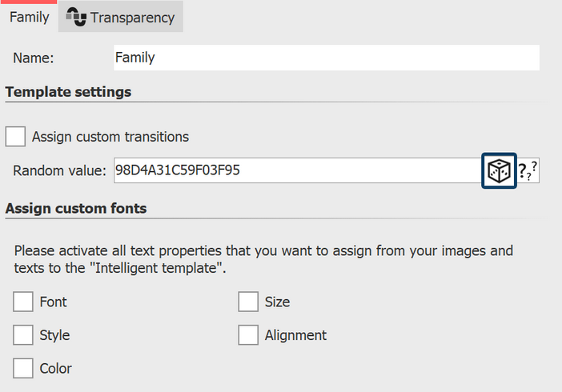Tick the Font checkbox
The width and height of the screenshot is (562, 392).
[x=24, y=302]
